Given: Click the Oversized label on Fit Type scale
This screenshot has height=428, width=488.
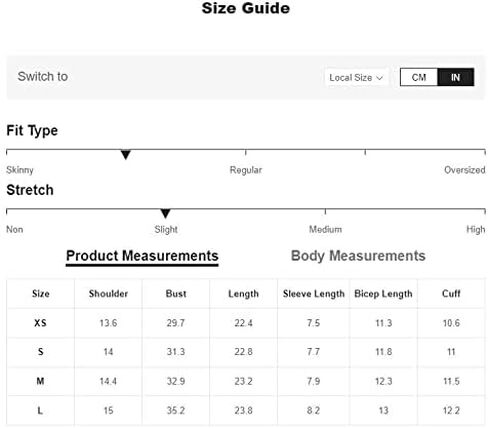Looking at the screenshot, I should point(465,170).
